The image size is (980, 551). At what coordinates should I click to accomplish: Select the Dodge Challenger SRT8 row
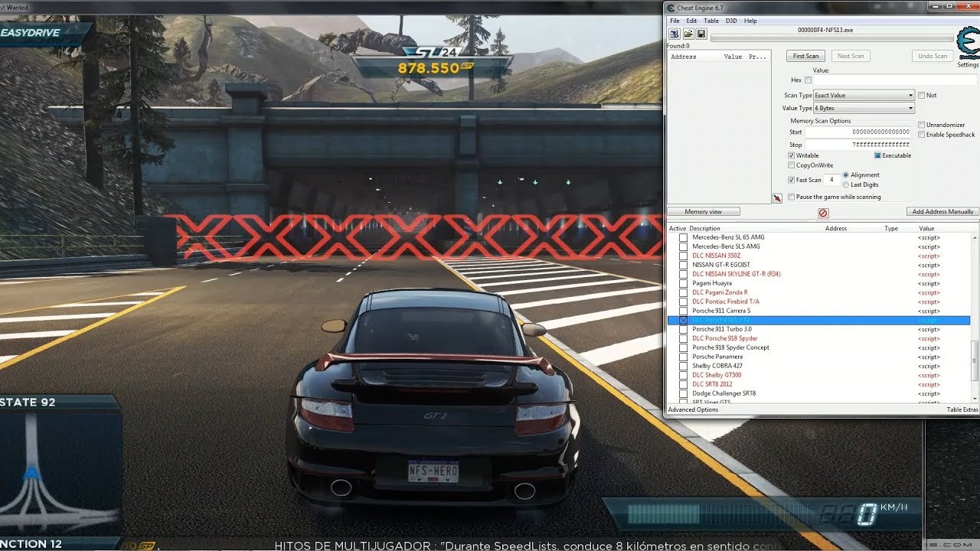pos(818,393)
